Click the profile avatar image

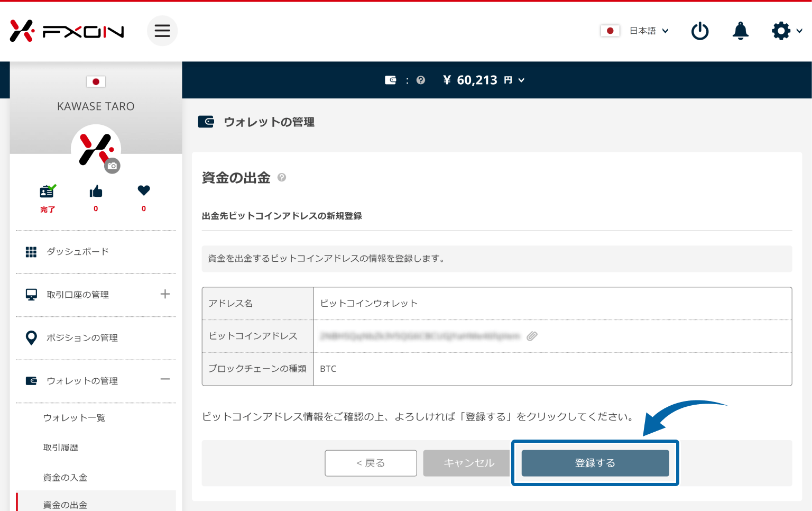96,149
